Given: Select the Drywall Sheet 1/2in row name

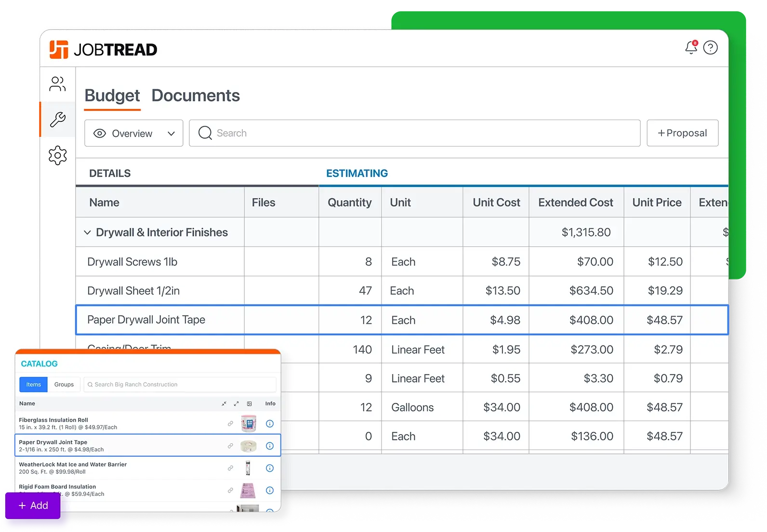Looking at the screenshot, I should pos(133,291).
